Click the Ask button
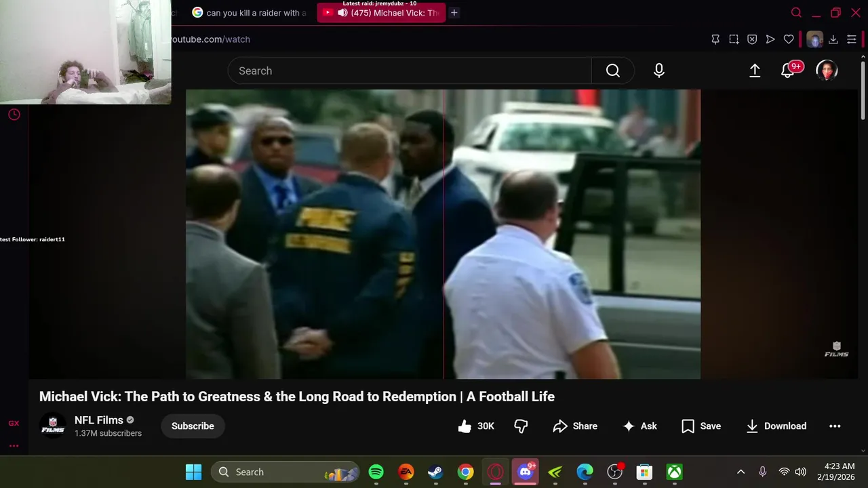 (x=640, y=426)
